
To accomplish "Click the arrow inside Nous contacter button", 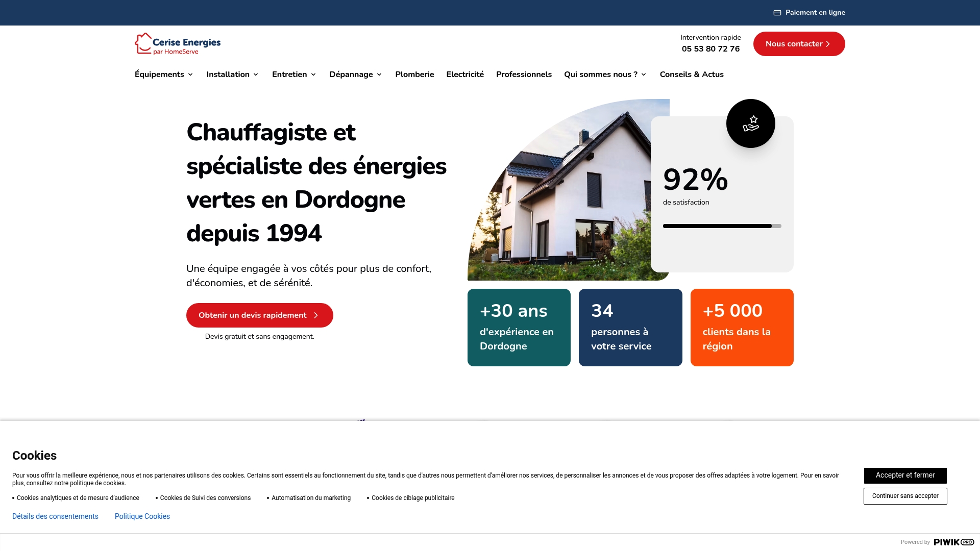I will pos(828,44).
